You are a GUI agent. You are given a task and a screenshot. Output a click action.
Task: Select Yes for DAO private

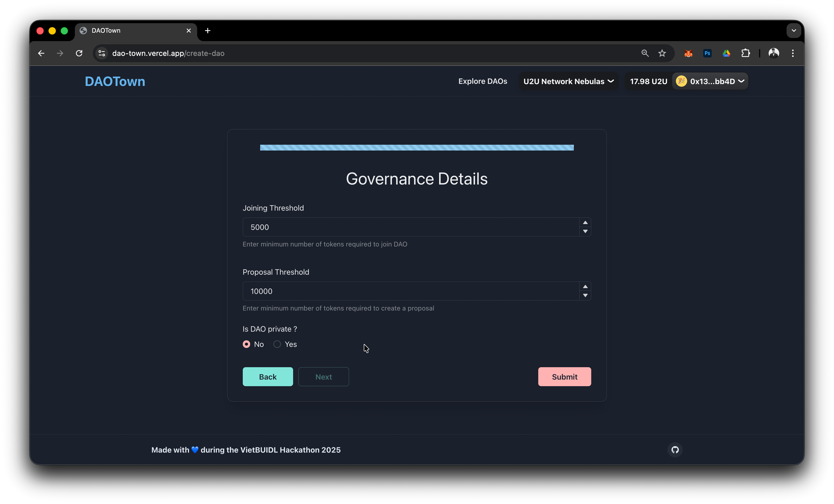[x=277, y=344]
